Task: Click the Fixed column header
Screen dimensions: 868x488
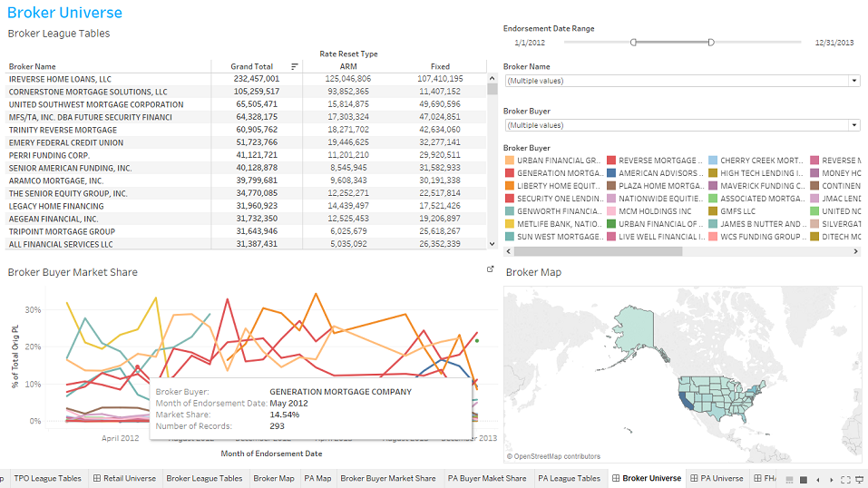Action: coord(440,66)
